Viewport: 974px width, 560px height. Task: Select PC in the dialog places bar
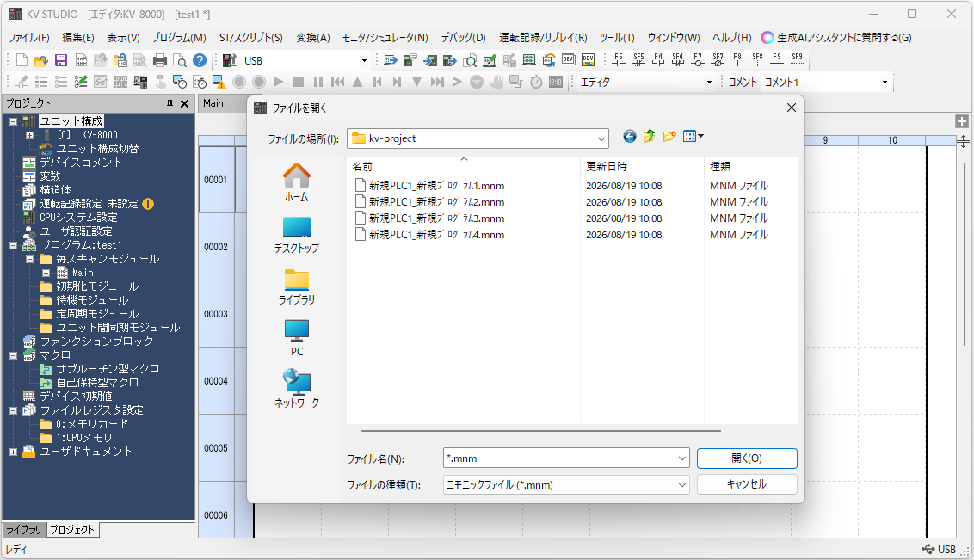(296, 338)
